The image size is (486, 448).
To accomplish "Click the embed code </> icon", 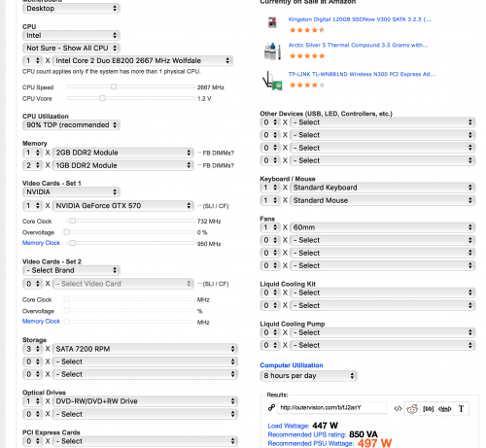I will point(398,409).
